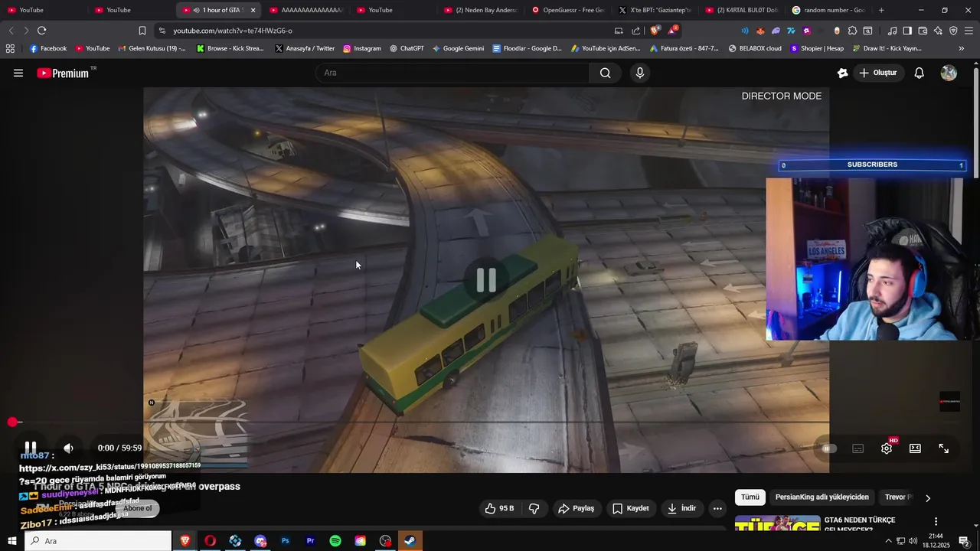
Task: Open Steam from the taskbar
Action: [410, 541]
